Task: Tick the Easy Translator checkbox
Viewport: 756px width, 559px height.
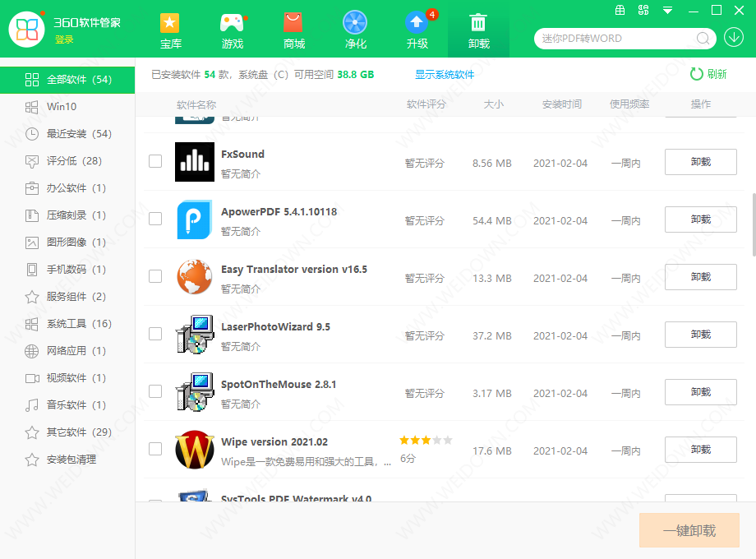Action: point(155,276)
